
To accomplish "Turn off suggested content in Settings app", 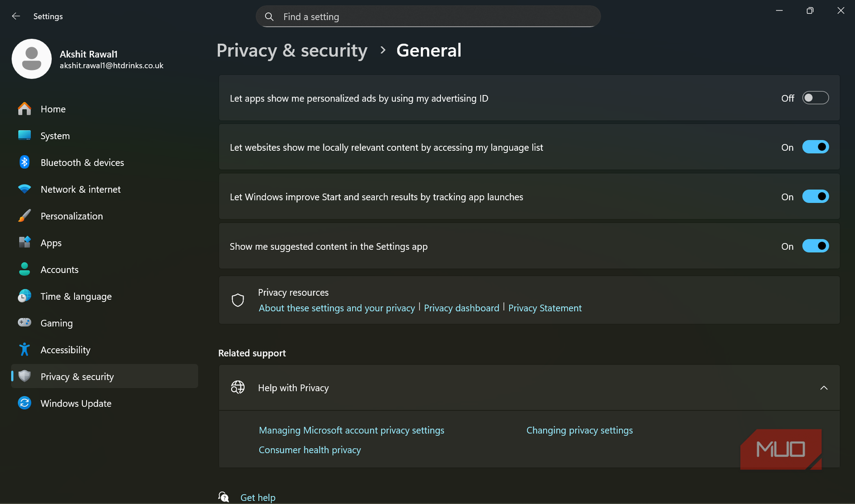I will tap(815, 246).
